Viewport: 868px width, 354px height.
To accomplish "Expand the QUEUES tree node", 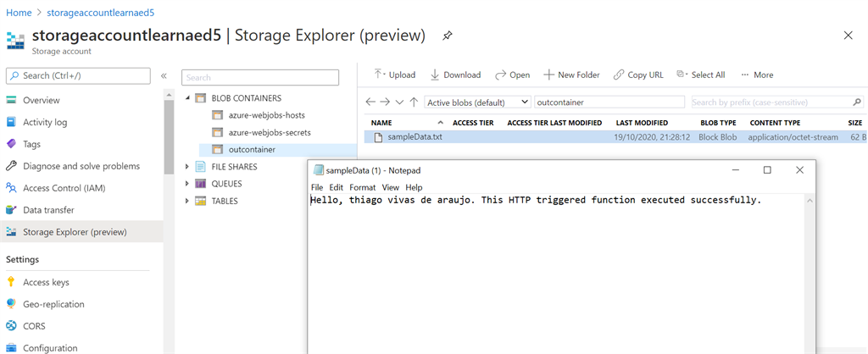I will tap(187, 184).
